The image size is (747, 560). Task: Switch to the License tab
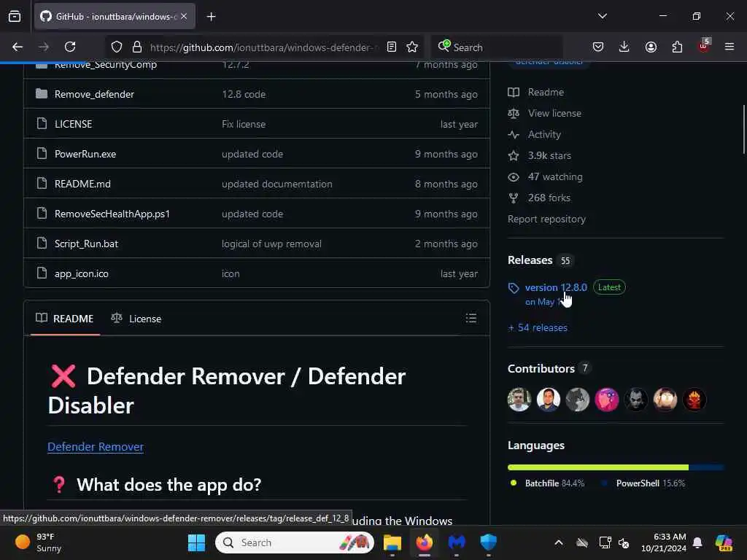(136, 319)
